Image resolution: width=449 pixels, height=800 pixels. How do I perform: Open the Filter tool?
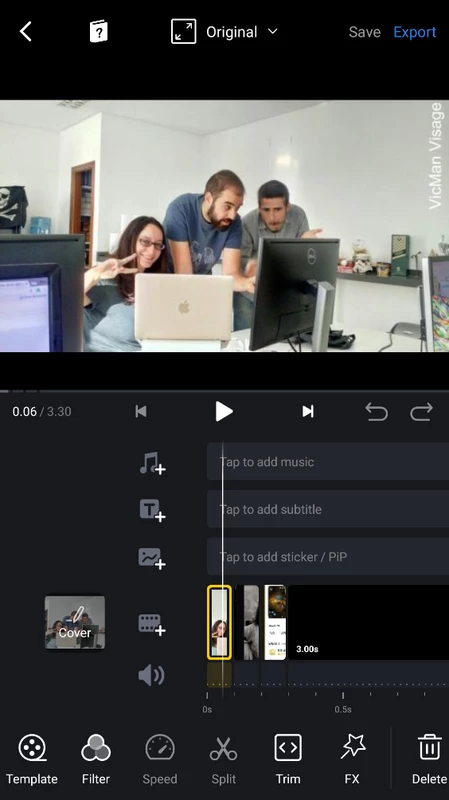(96, 759)
